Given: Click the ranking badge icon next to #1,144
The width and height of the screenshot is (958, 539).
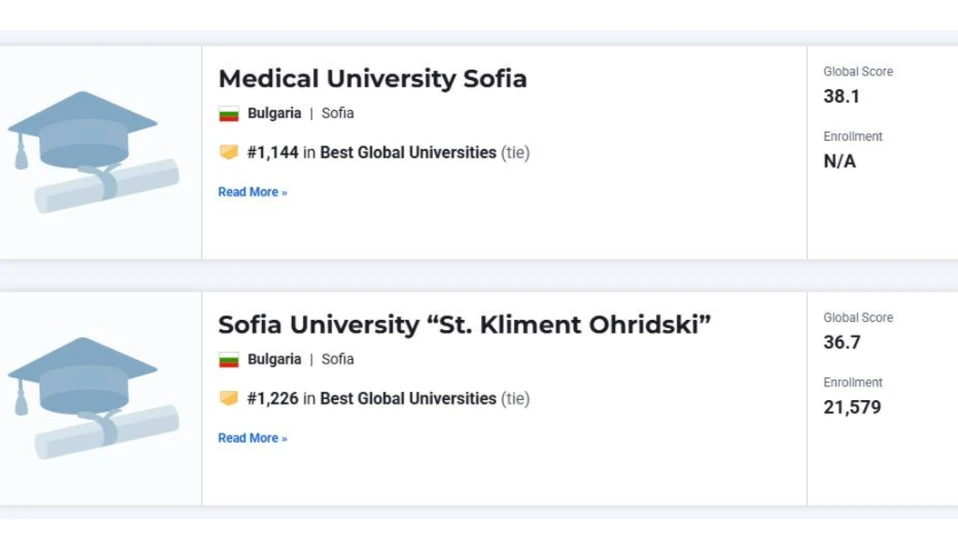Looking at the screenshot, I should coord(229,153).
